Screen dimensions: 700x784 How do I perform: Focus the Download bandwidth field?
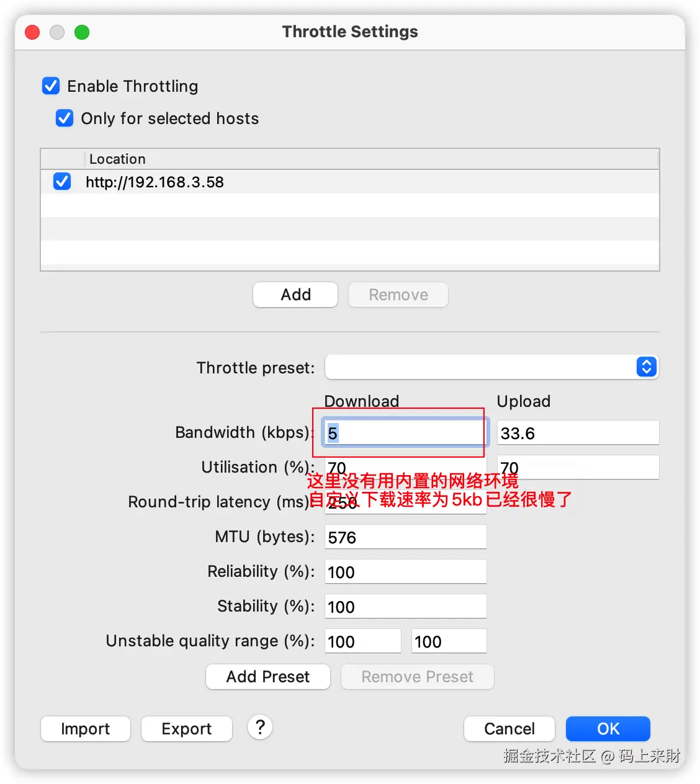tap(405, 433)
